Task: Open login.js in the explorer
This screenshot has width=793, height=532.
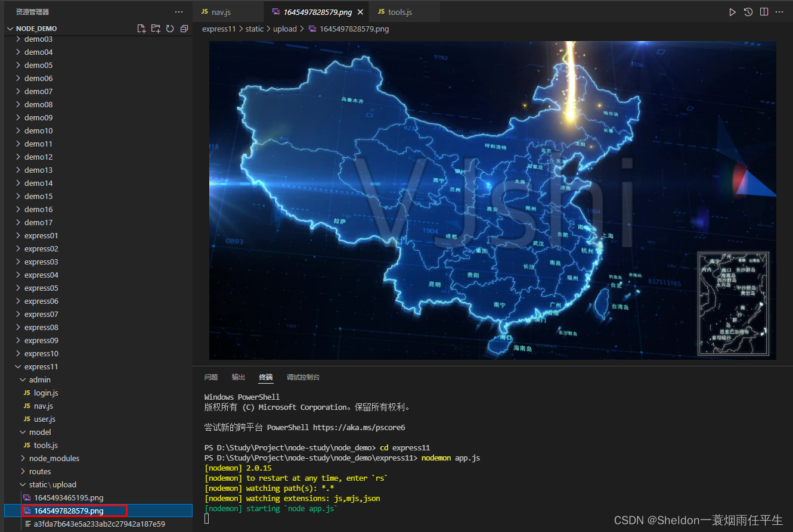Action: click(x=98, y=393)
